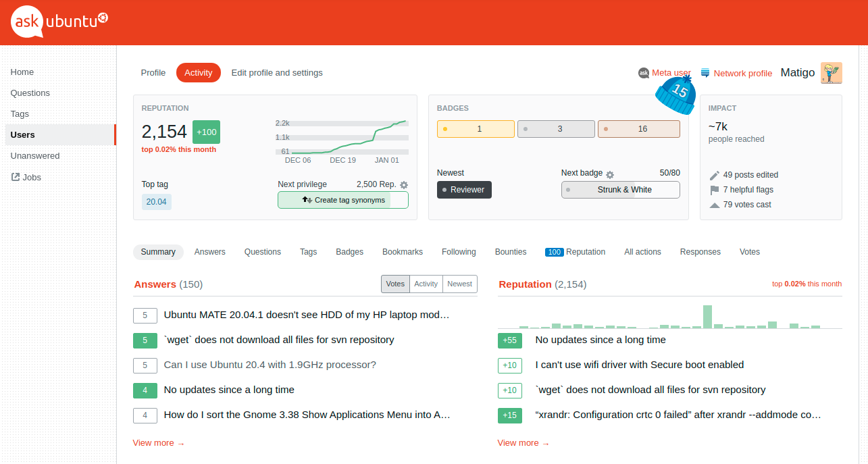
Task: Click the +100 reputation change badge
Action: (206, 132)
